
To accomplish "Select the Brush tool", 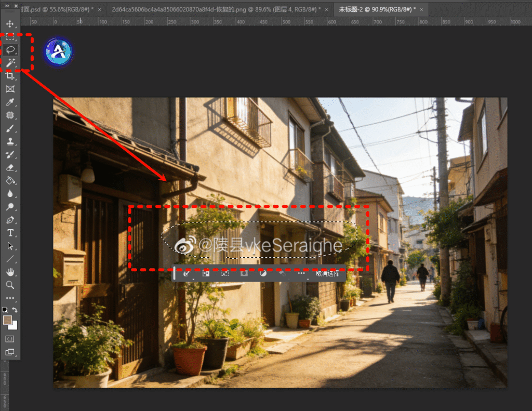I will pyautogui.click(x=10, y=128).
